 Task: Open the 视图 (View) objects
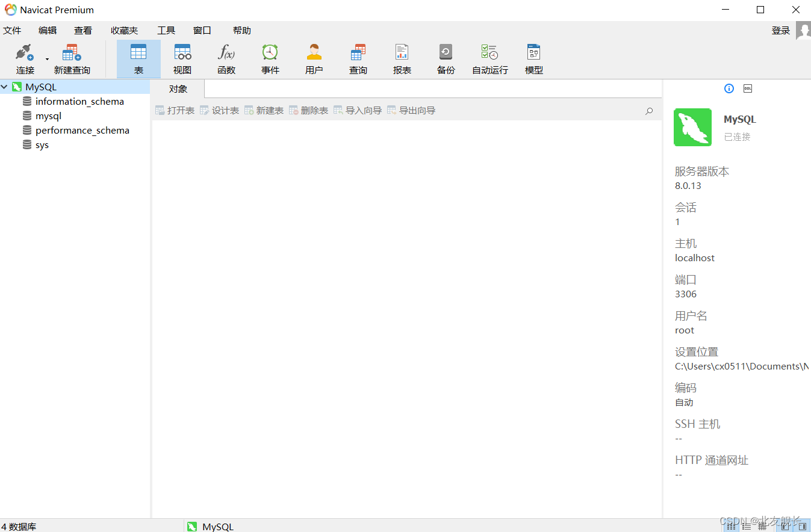[182, 59]
